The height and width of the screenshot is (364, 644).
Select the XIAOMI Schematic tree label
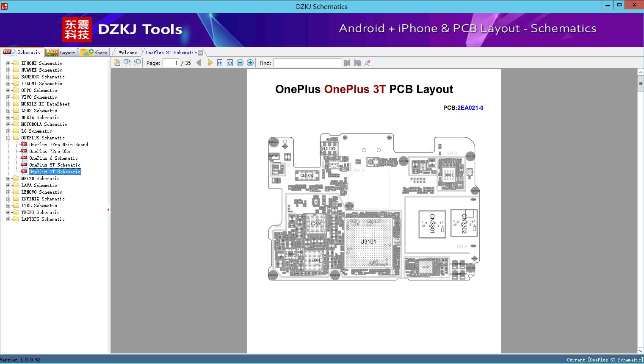[41, 83]
